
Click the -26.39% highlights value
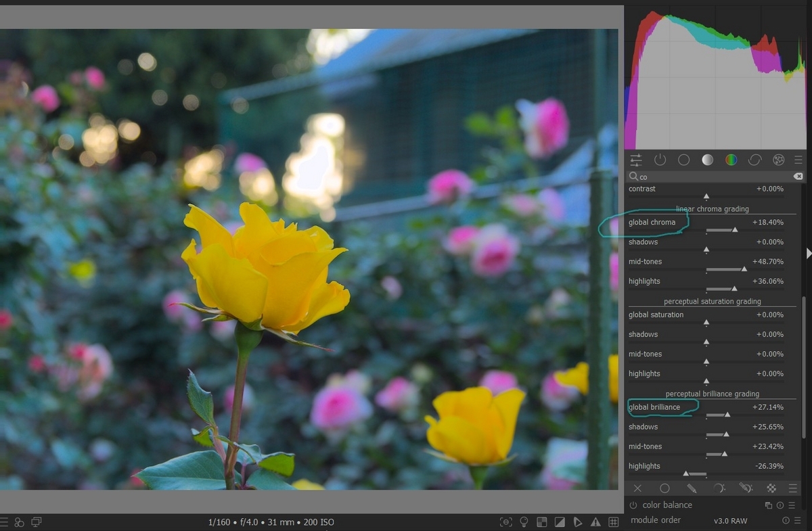click(x=769, y=466)
